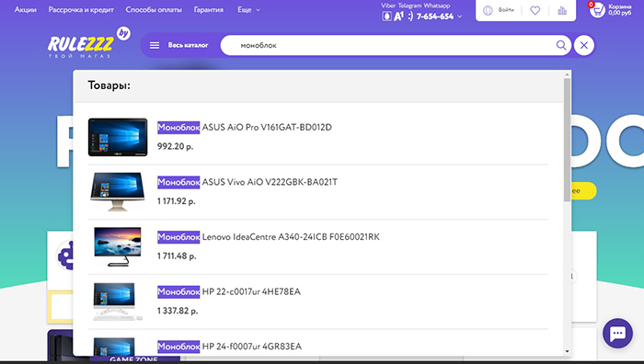The height and width of the screenshot is (364, 644).
Task: Click the price 992.20 р.
Action: [175, 146]
